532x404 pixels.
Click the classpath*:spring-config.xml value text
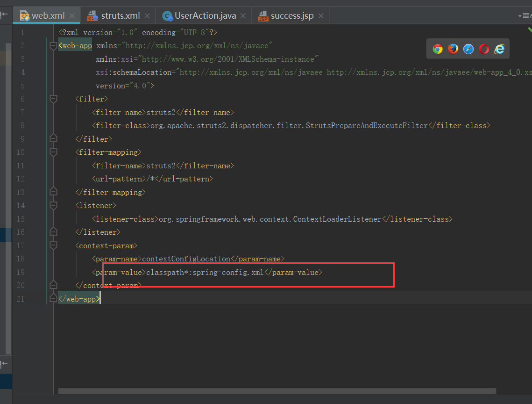coord(205,273)
